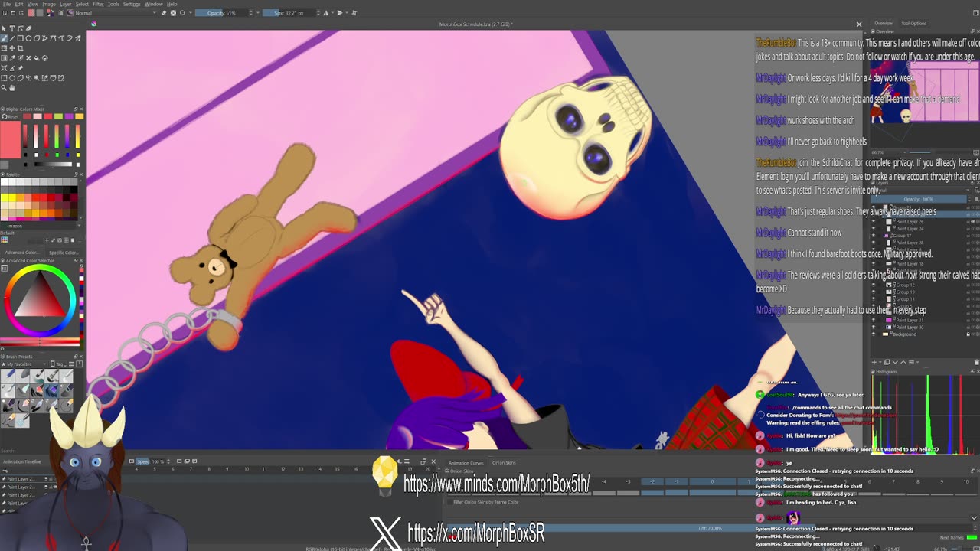Open the File menu
Screen dimensions: 980x551
[6, 4]
